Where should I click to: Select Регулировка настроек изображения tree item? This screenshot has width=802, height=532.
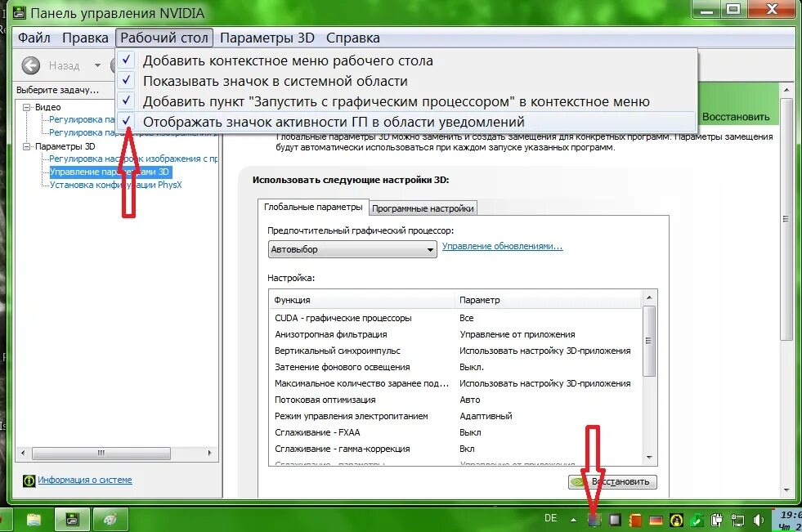[x=133, y=159]
